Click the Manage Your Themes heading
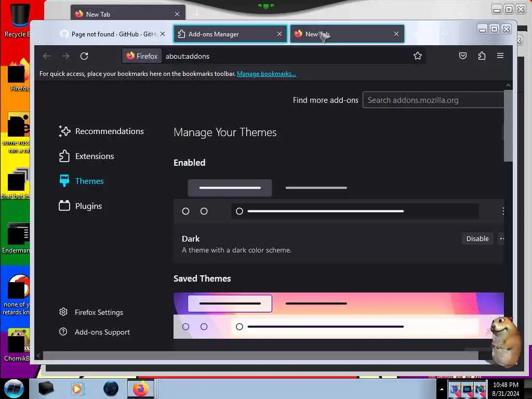Image resolution: width=532 pixels, height=399 pixels. 225,132
